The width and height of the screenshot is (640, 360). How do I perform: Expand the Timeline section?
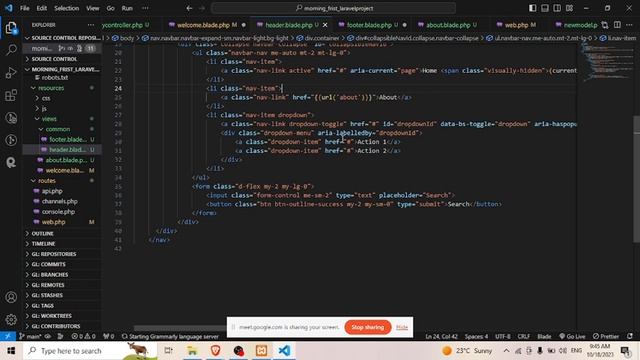(62, 244)
